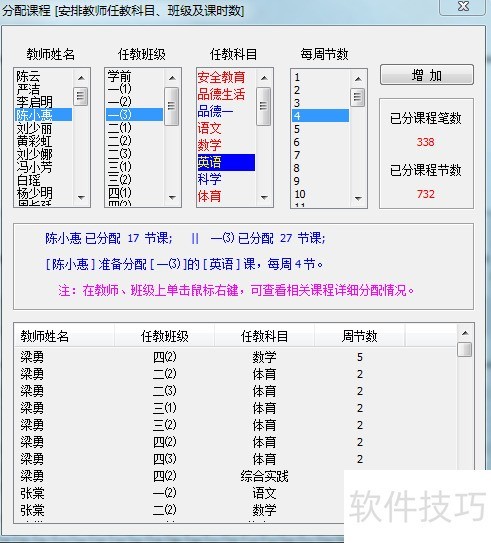Pick subject 语文 in the subject list
491x543 pixels.
click(x=226, y=128)
